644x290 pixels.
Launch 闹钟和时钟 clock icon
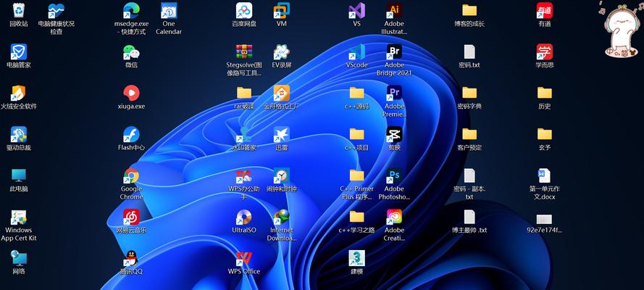click(282, 175)
